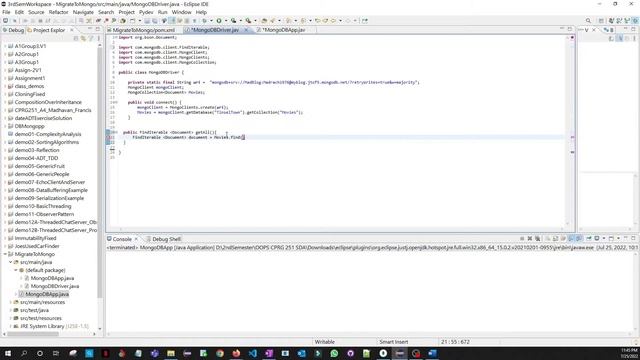Close the MongoDBDriver.java editor tab
The image size is (640, 360).
tap(246, 30)
